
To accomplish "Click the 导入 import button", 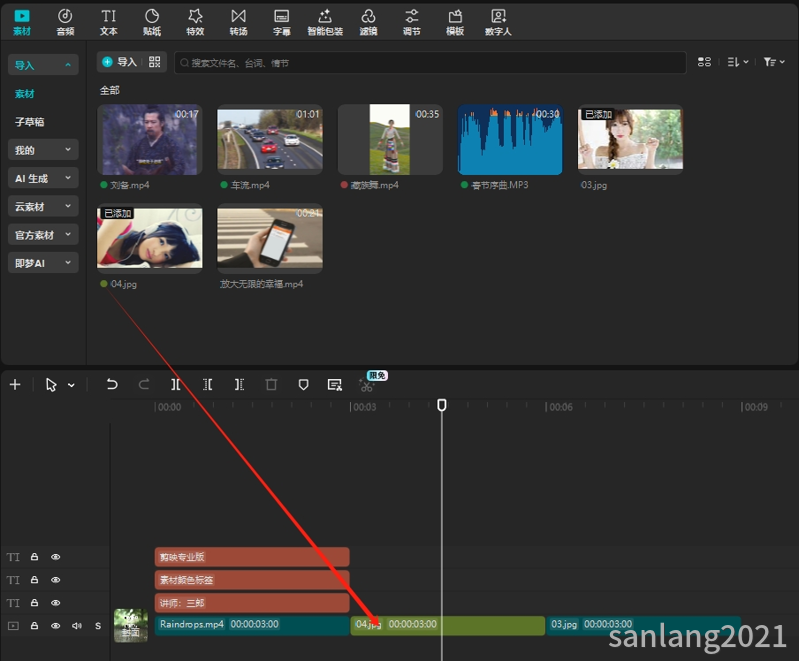I will point(120,62).
